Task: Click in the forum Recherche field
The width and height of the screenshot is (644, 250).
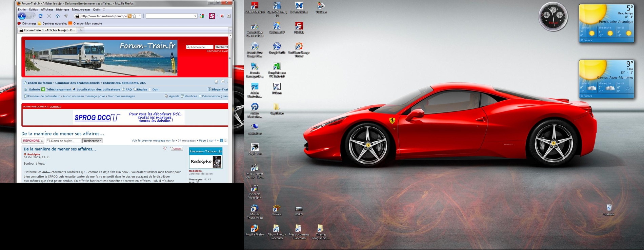Action: coord(200,47)
